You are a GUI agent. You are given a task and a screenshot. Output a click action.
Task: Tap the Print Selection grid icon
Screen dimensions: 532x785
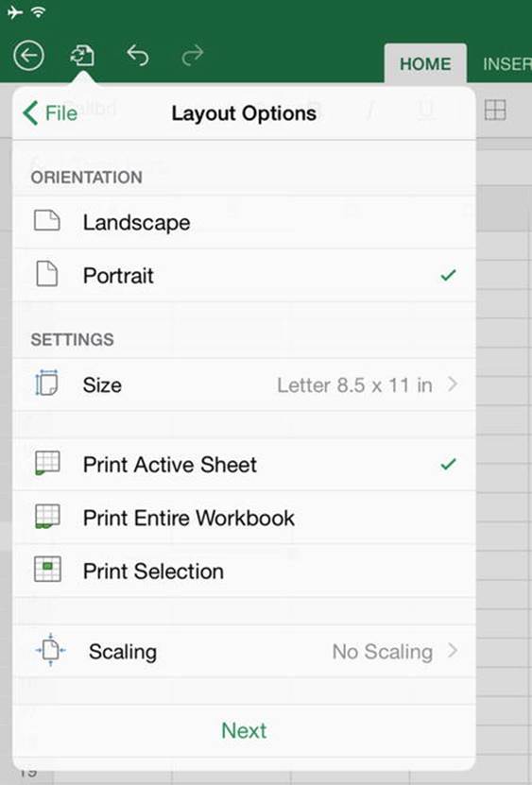point(47,570)
